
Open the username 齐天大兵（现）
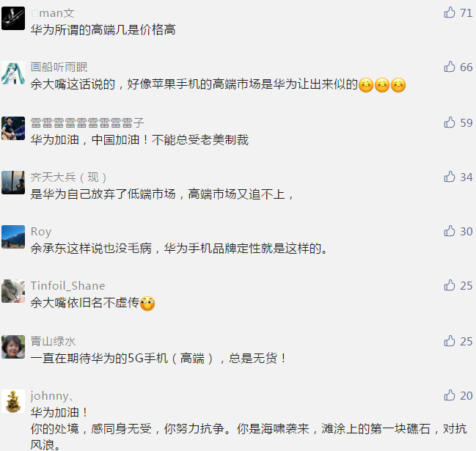(69, 177)
